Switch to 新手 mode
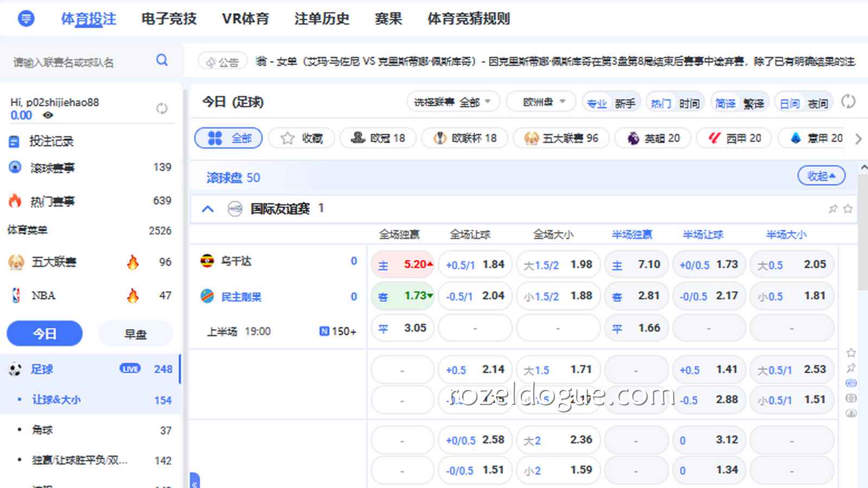The height and width of the screenshot is (488, 868). (625, 103)
